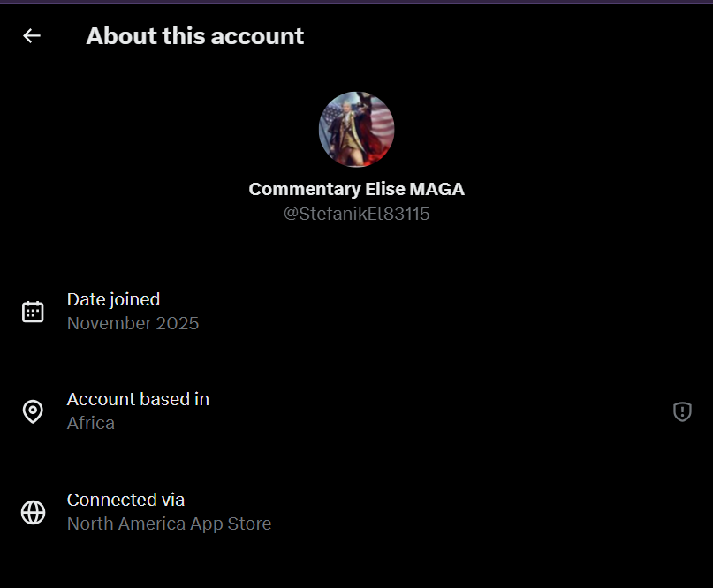
Task: Select the @StefanikEl83115 handle
Action: (357, 214)
